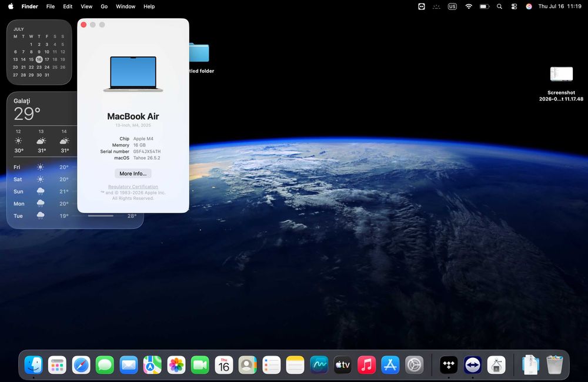Click the JULY heading in the calendar widget
This screenshot has width=588, height=382.
(19, 29)
